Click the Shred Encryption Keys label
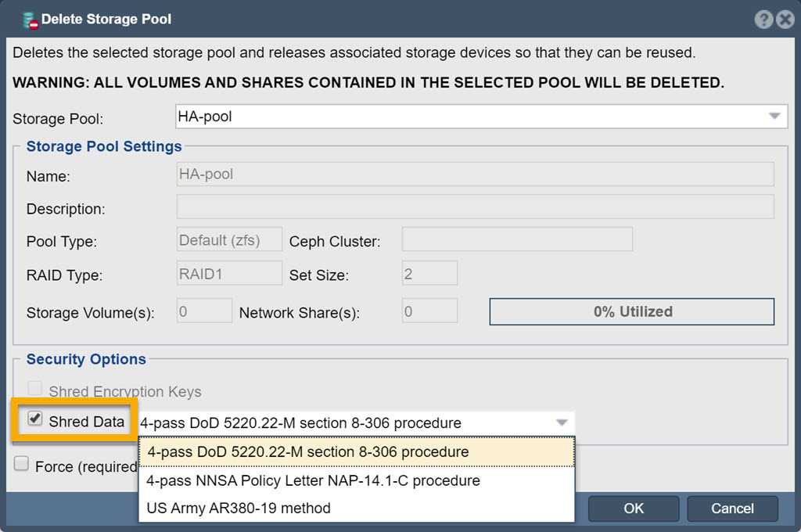The height and width of the screenshot is (532, 801). pos(125,391)
